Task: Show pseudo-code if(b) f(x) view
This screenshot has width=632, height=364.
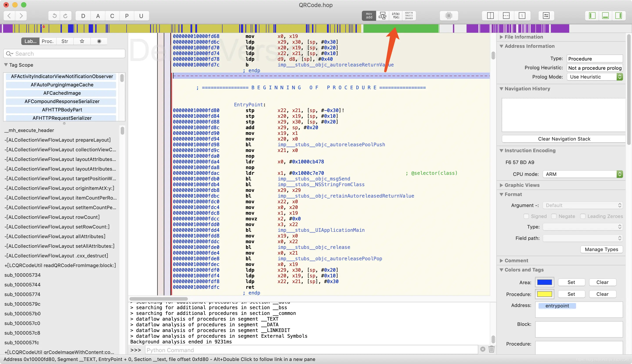Action: click(395, 16)
